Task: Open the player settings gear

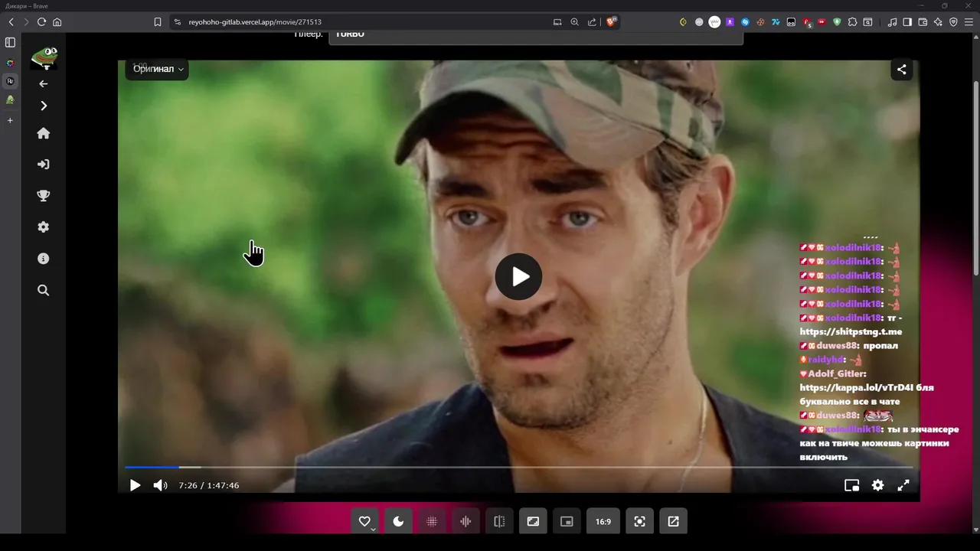Action: [x=877, y=485]
